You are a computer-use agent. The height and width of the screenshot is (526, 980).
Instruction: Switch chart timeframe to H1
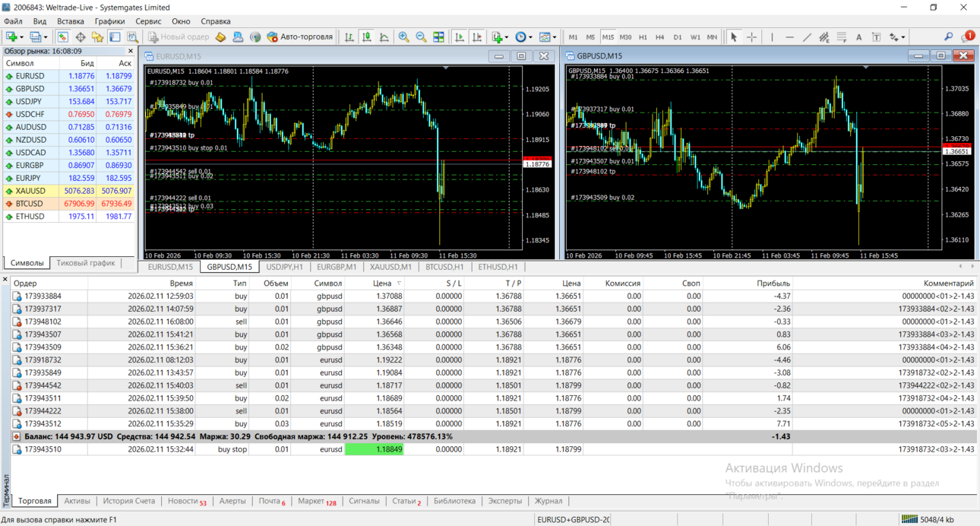point(643,36)
